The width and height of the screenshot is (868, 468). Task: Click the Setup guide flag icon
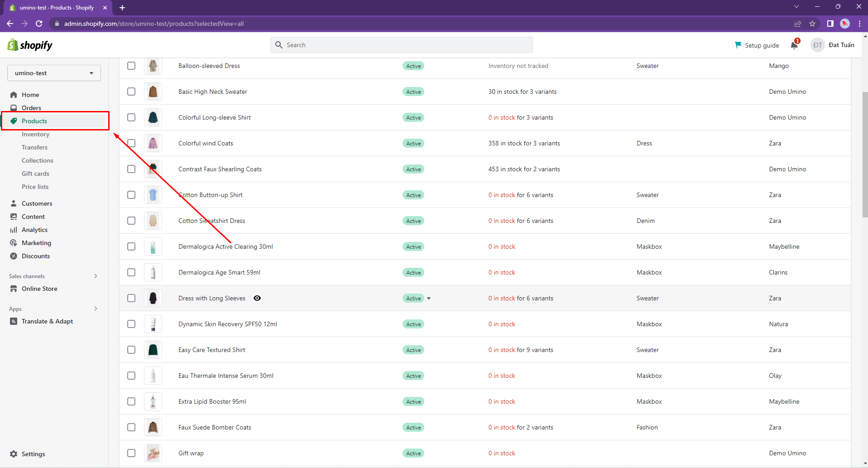[738, 45]
